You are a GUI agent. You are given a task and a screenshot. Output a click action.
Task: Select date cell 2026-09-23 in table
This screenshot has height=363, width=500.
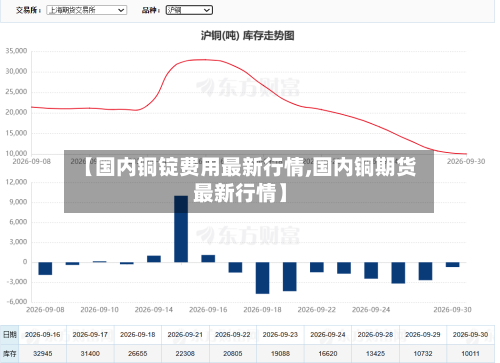point(280,334)
